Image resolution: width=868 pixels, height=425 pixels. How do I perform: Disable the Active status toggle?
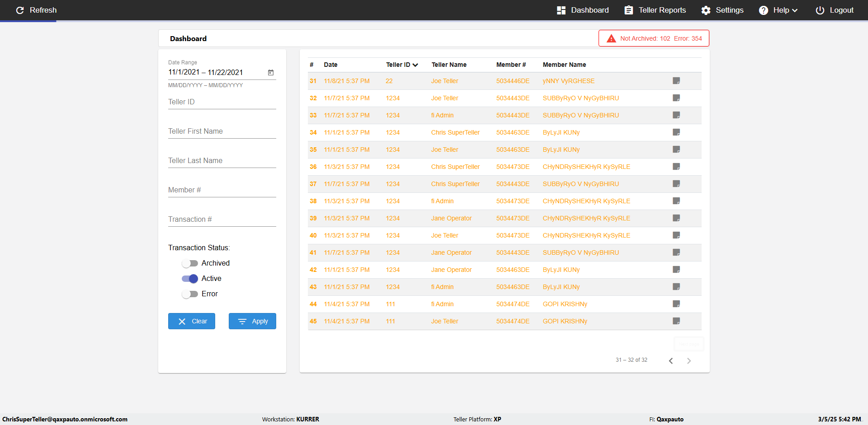[190, 279]
